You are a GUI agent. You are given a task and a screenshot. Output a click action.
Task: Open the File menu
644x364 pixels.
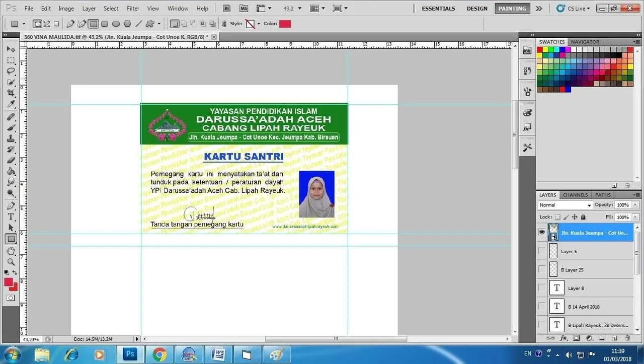coord(29,9)
